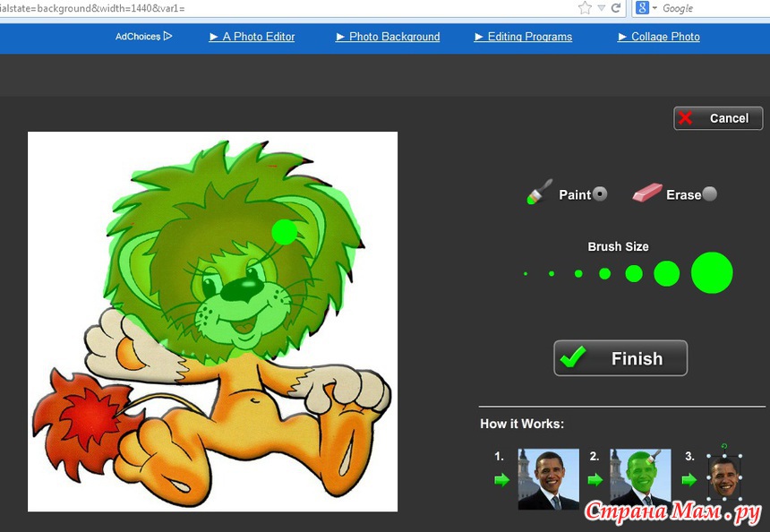Choose the fifth brush size dot
Image resolution: width=770 pixels, height=532 pixels.
(x=634, y=273)
